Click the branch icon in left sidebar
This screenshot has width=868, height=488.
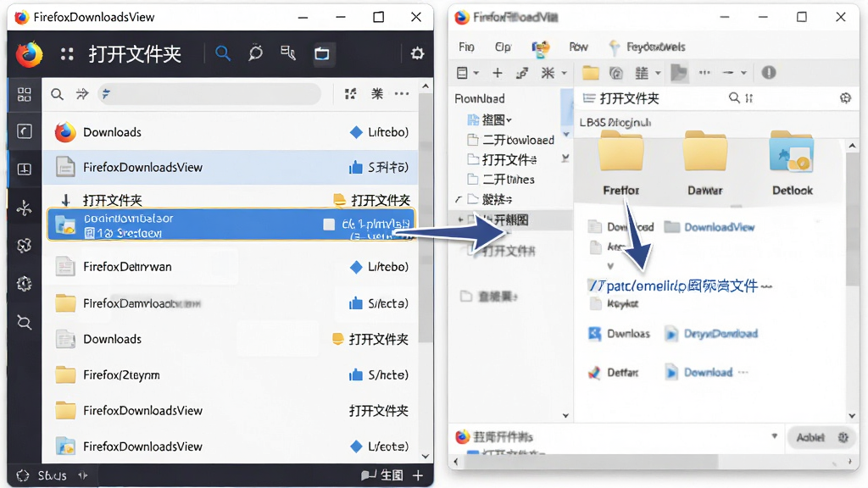[25, 208]
